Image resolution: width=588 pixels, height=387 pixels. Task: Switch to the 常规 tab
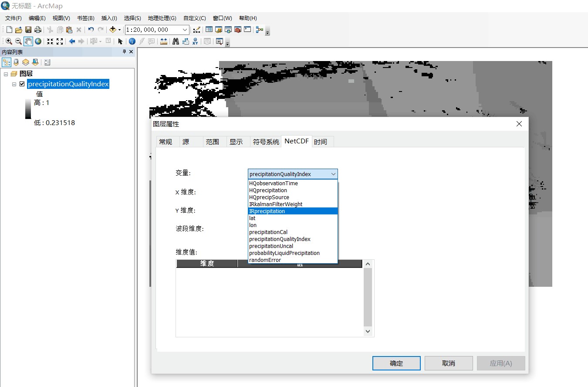click(168, 142)
